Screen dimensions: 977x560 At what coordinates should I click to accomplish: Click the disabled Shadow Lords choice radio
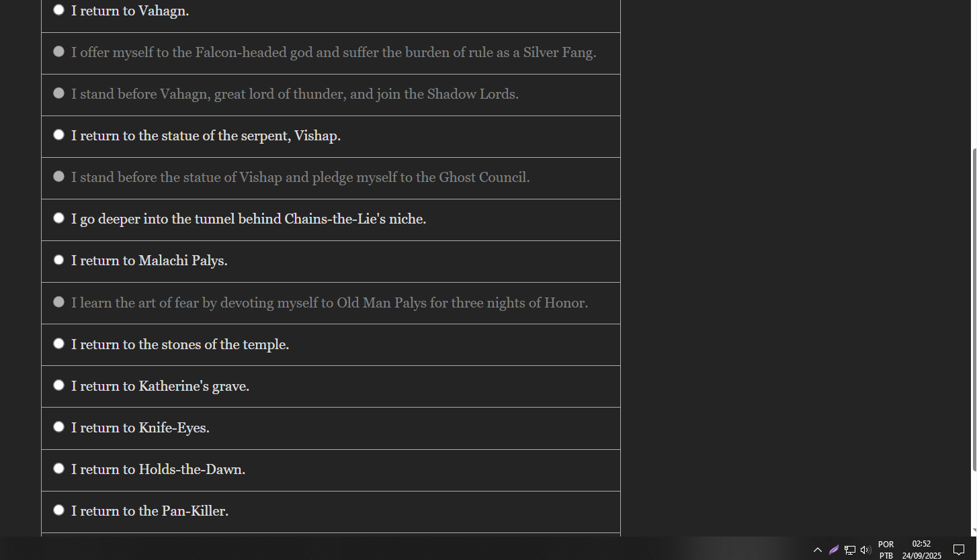(x=59, y=93)
